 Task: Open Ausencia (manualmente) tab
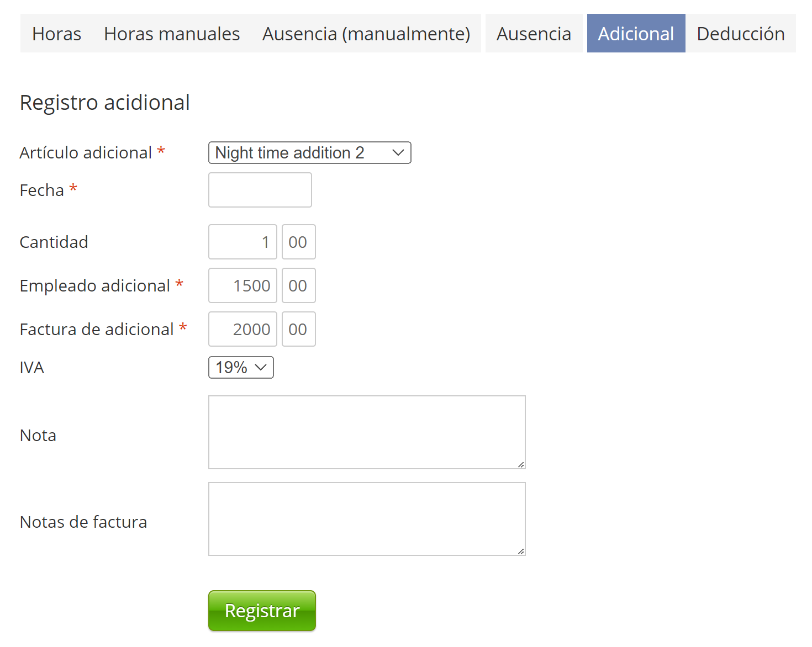click(x=366, y=34)
